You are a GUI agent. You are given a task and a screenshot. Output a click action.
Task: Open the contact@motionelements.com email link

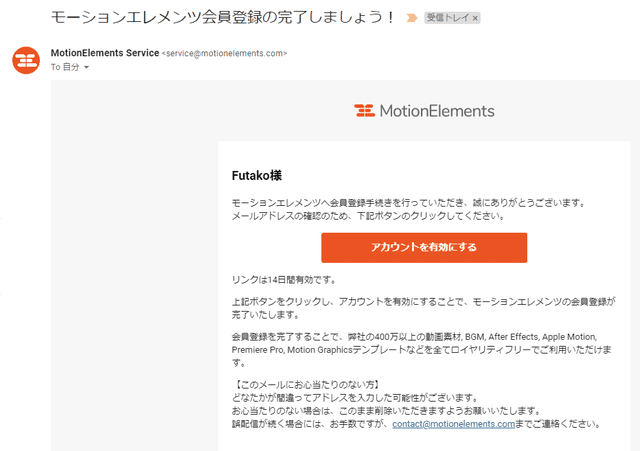[453, 424]
